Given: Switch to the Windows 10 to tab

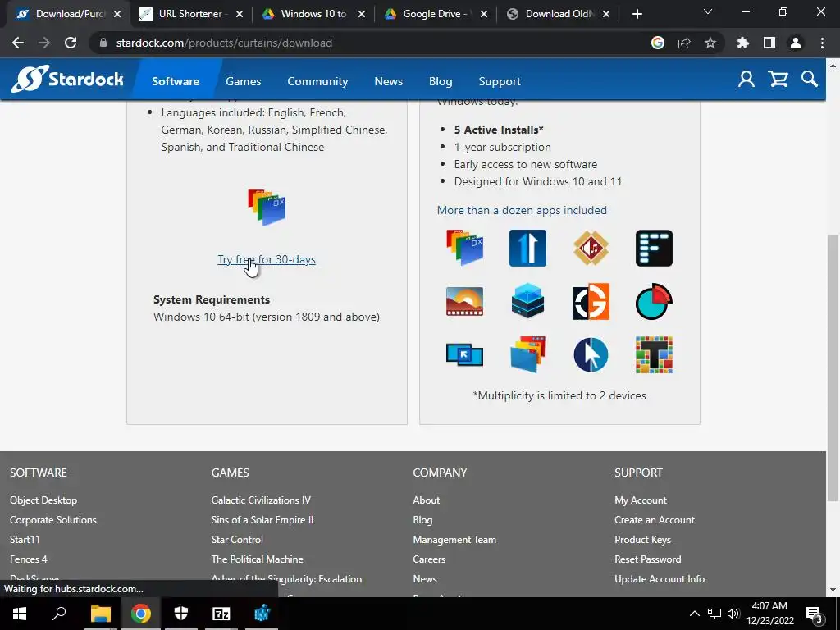Looking at the screenshot, I should [313, 14].
